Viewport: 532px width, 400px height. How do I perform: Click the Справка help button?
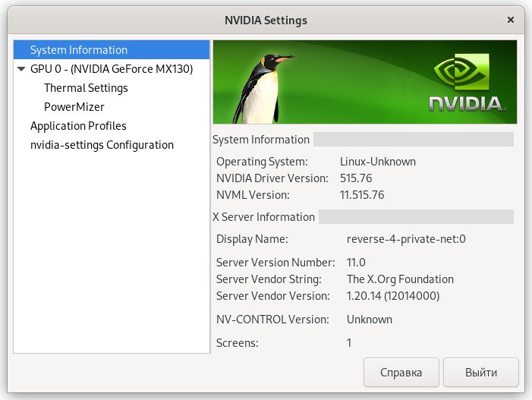click(401, 372)
